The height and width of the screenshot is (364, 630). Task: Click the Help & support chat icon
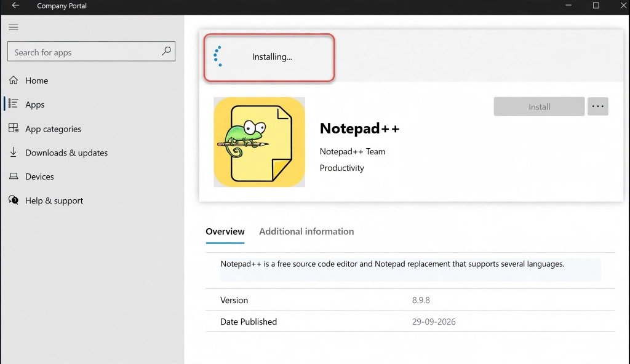click(x=14, y=200)
